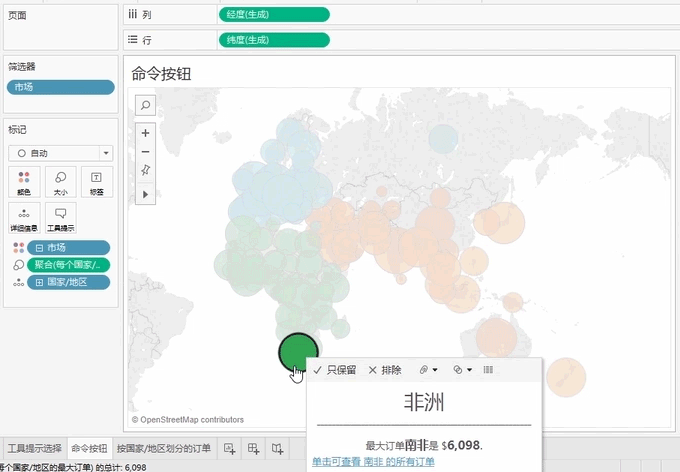Open the 自动 mark type dropdown
Image resolution: width=680 pixels, height=472 pixels.
60,153
